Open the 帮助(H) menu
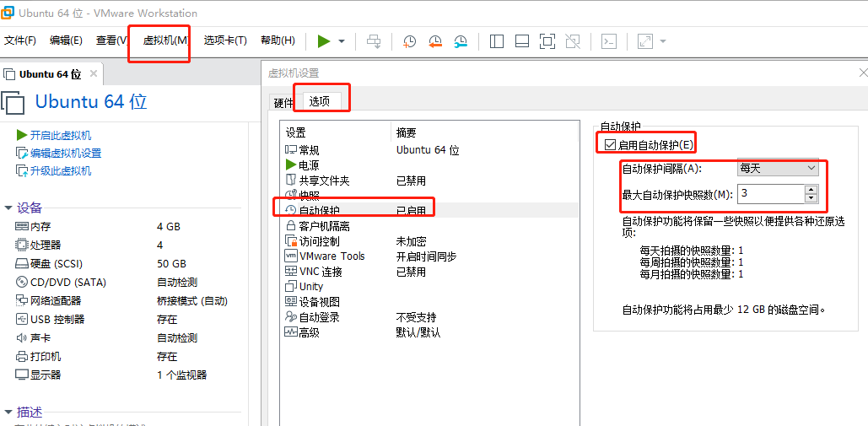Viewport: 868px width, 426px height. pos(278,40)
